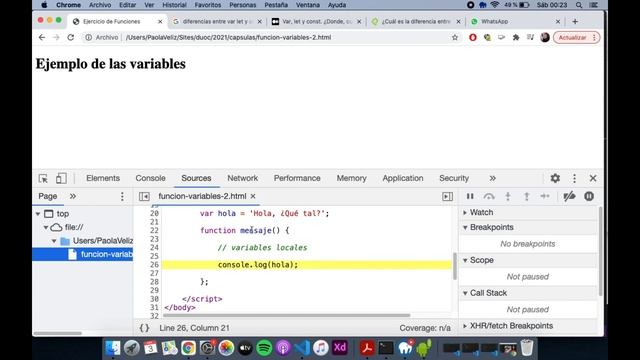This screenshot has height=360, width=640.
Task: Hide the debugger sidebar icon
Action: pyautogui.click(x=447, y=196)
